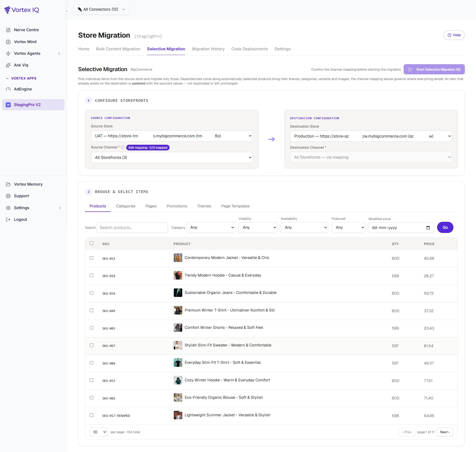Click the Premium Winter T-Shirt thumbnail
This screenshot has height=452, width=476.
[178, 310]
